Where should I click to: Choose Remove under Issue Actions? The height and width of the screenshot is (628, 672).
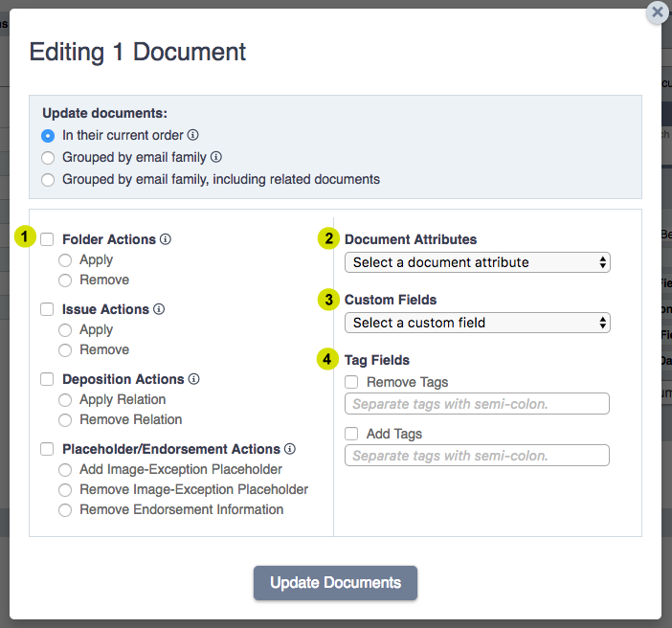coord(65,350)
